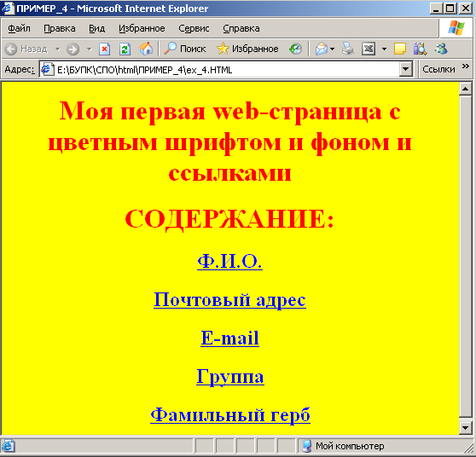Click the Mail envelope icon

(x=322, y=49)
